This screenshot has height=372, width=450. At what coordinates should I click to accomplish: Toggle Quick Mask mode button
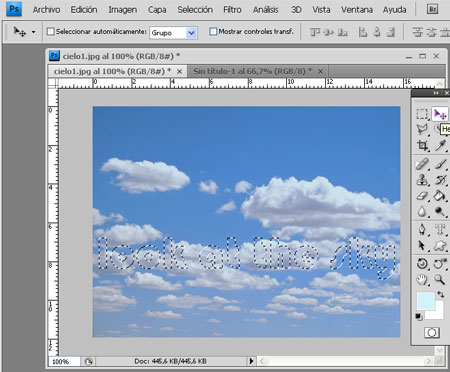432,332
